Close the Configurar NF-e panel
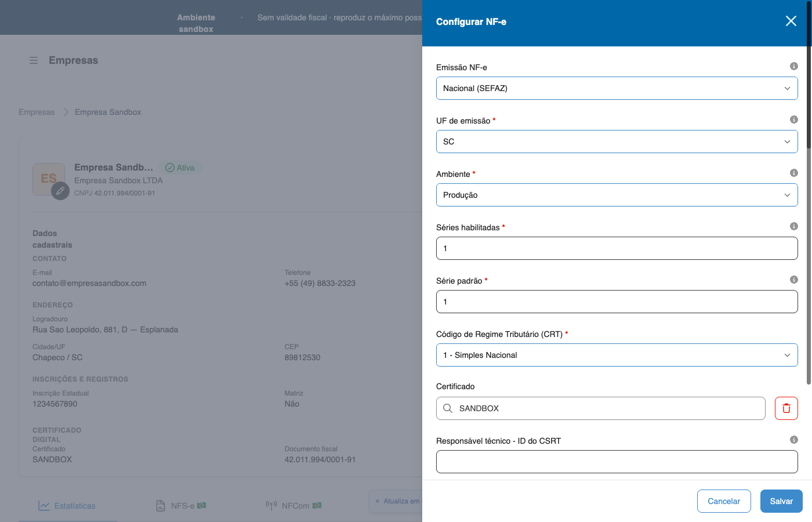 pos(791,21)
